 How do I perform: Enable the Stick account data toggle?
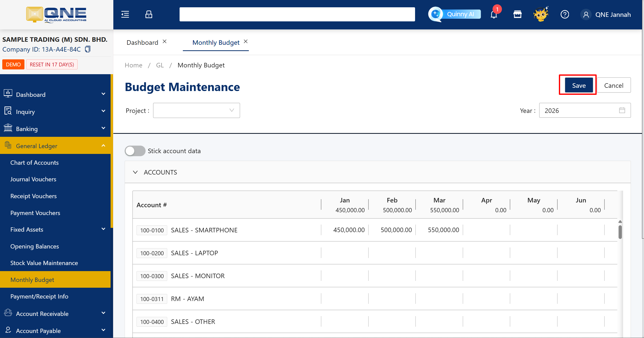point(135,151)
